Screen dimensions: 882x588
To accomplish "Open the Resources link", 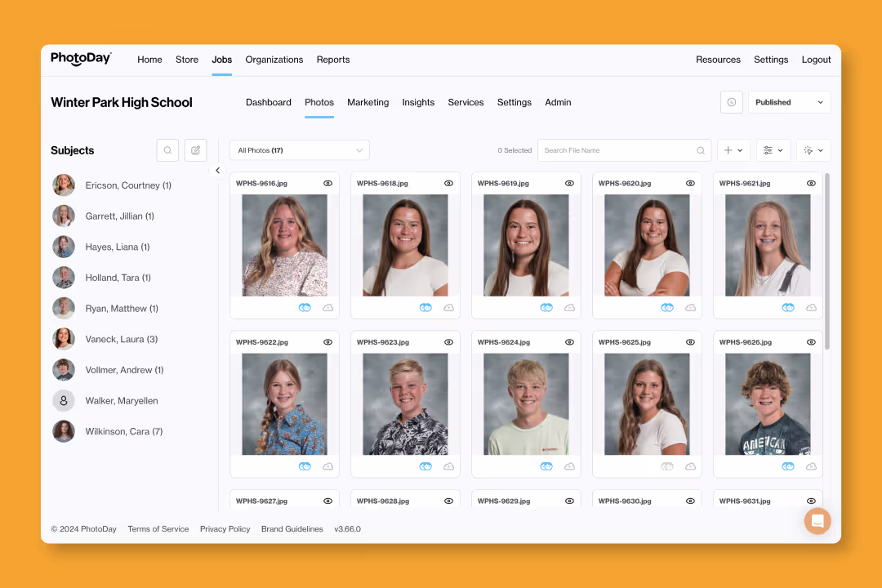I will tap(718, 60).
